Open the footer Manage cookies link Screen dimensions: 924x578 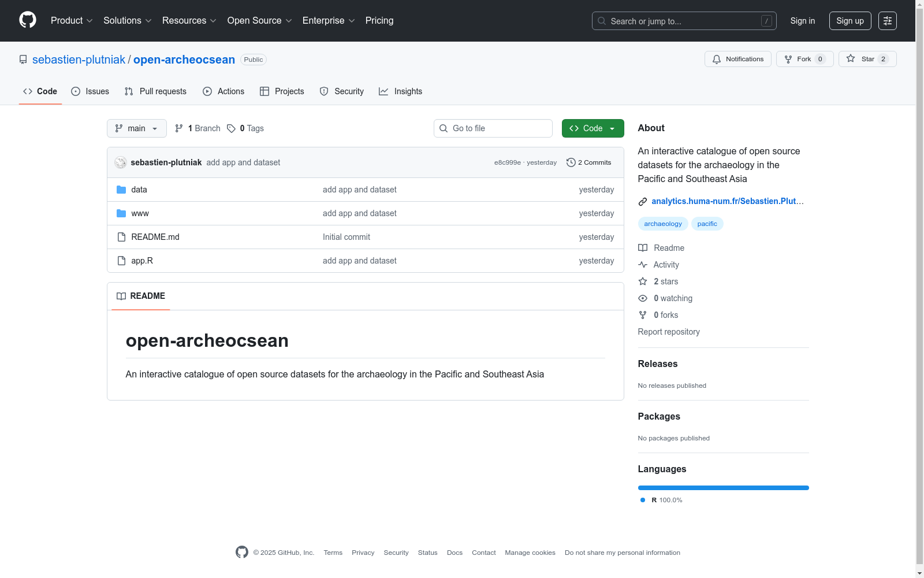pos(530,553)
